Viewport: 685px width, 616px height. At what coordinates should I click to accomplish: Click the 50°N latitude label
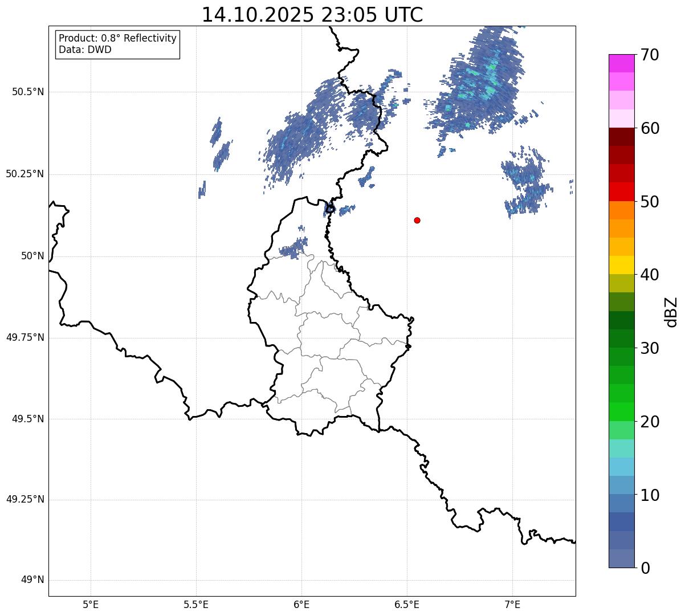pos(32,256)
